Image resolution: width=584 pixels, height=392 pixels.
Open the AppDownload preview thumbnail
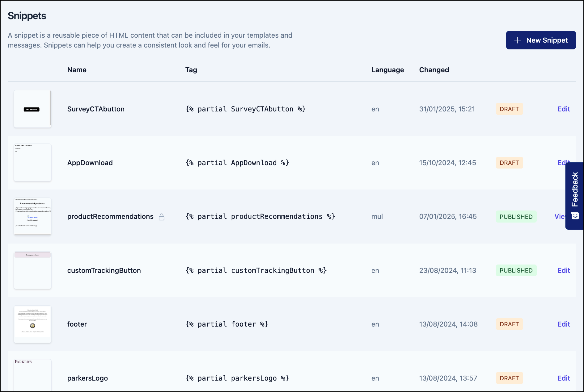(x=32, y=163)
